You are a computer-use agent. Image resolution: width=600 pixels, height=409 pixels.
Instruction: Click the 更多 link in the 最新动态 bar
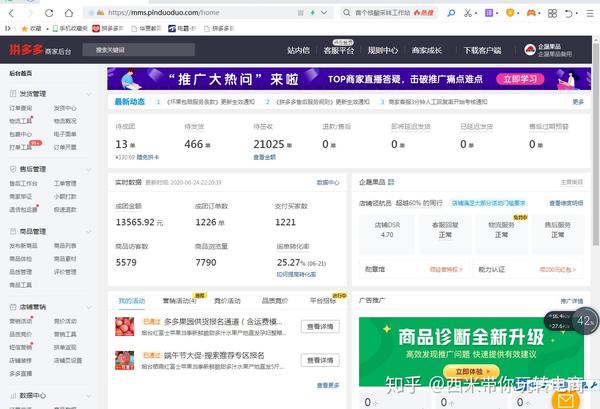[x=578, y=102]
